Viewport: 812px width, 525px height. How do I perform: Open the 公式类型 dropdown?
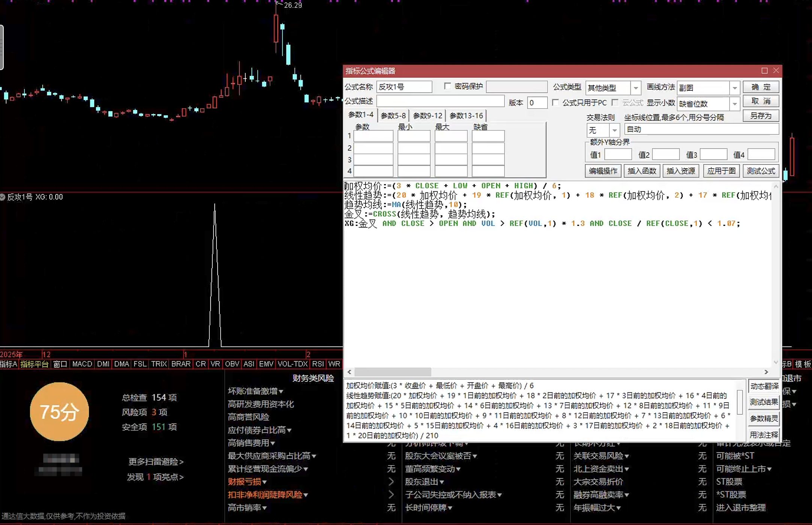click(636, 88)
